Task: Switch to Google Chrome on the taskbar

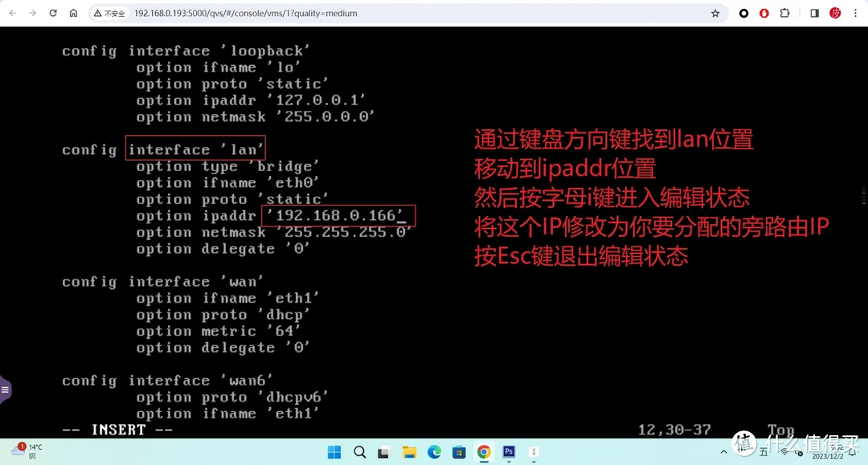Action: coord(484,452)
